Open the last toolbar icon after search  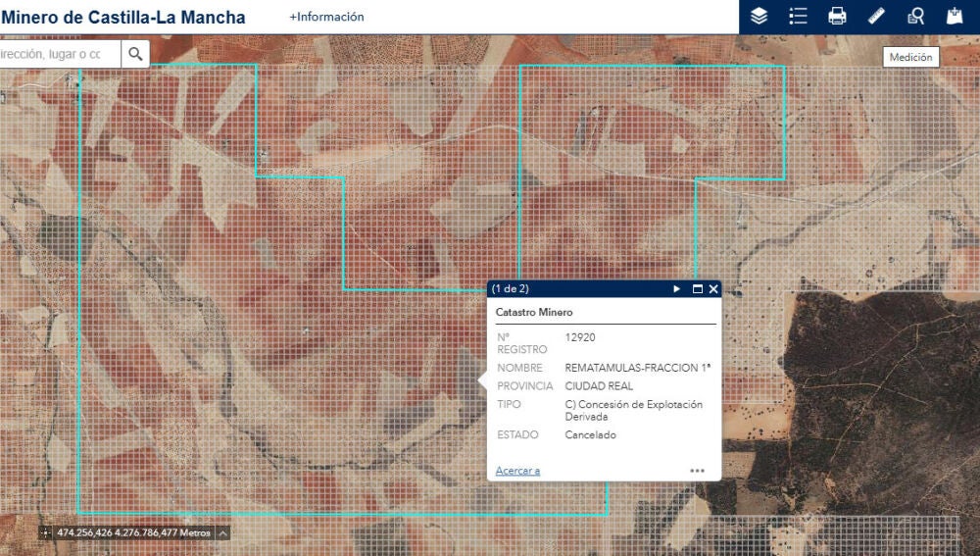tap(955, 17)
